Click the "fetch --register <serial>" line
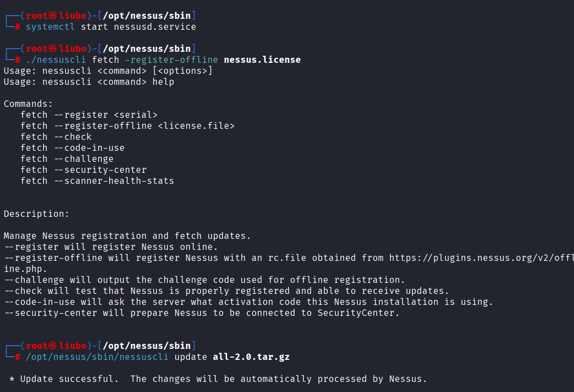The width and height of the screenshot is (574, 392). point(89,115)
